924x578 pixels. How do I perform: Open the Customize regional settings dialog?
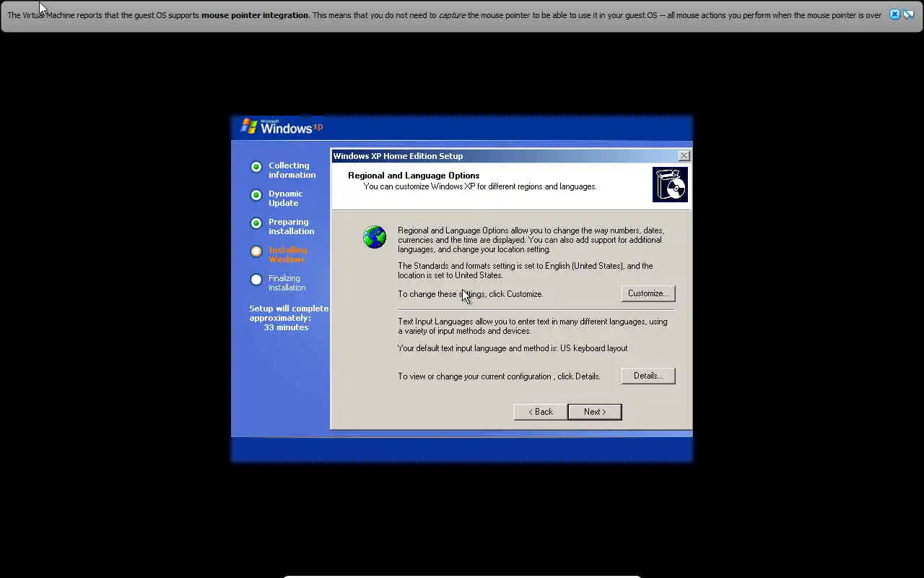[x=648, y=293]
